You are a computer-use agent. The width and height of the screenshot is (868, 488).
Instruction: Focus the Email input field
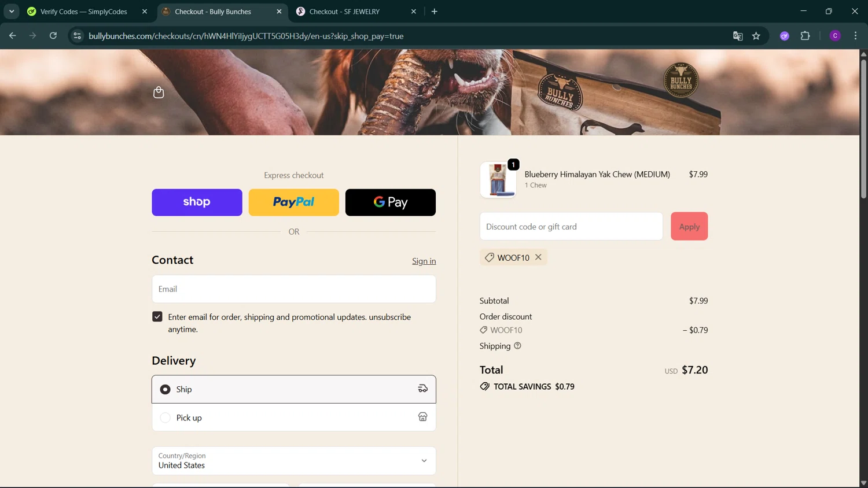[293, 289]
